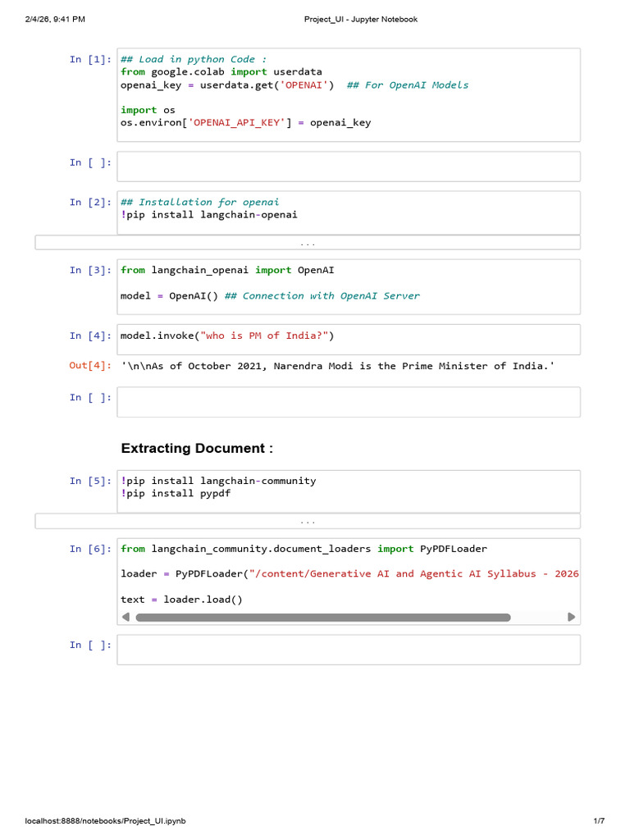630x840 pixels.
Task: Click the 'loader = PyPDFLoader(' line
Action: (349, 573)
